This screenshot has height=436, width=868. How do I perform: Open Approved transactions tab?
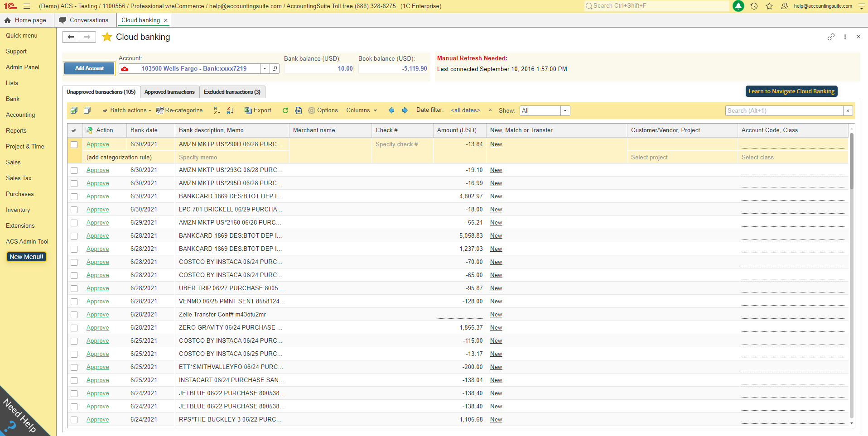click(x=169, y=92)
